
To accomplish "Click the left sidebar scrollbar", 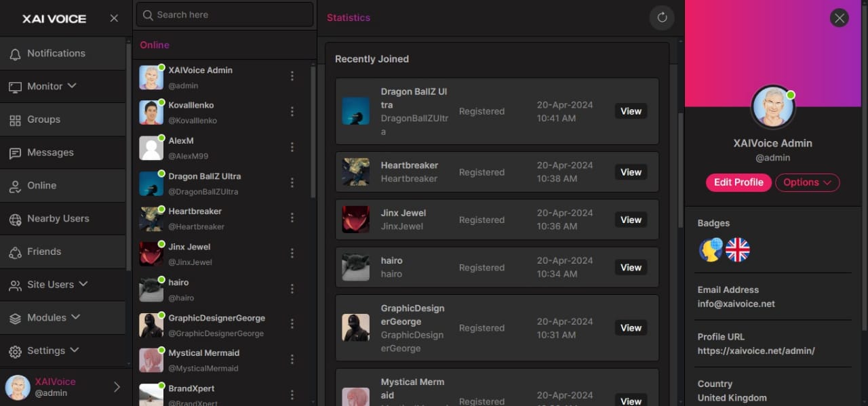I will [128, 156].
